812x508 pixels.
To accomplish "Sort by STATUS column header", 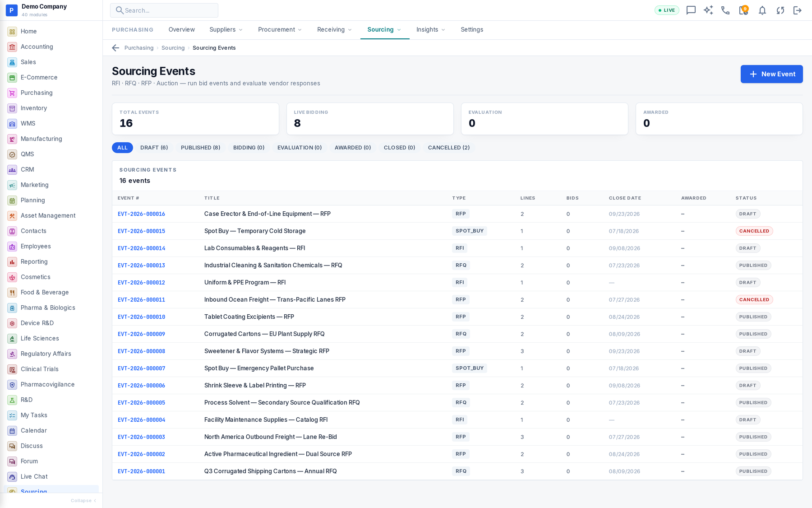I will pos(746,198).
